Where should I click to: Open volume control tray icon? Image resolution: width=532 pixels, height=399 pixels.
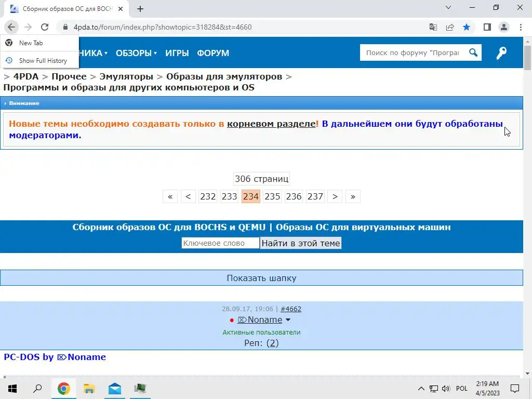446,389
